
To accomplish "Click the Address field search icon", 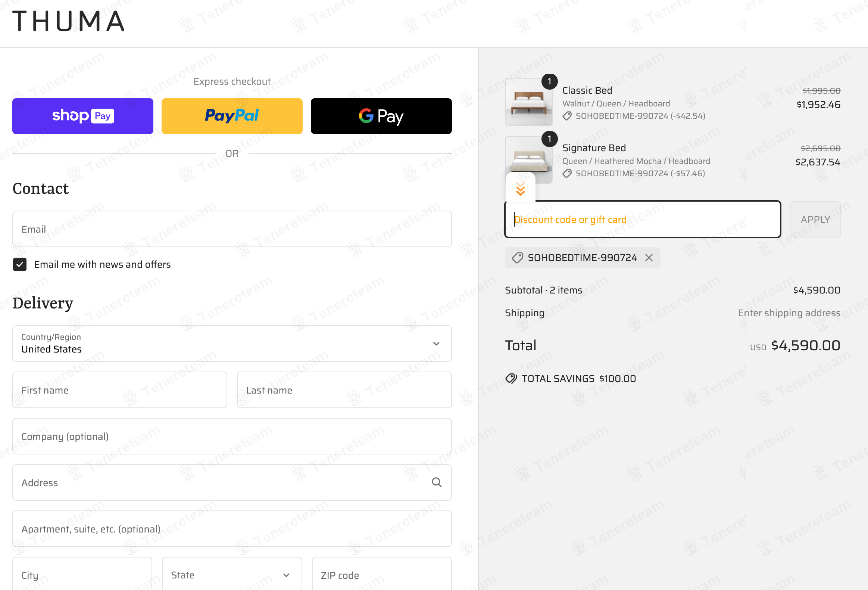I will (437, 482).
